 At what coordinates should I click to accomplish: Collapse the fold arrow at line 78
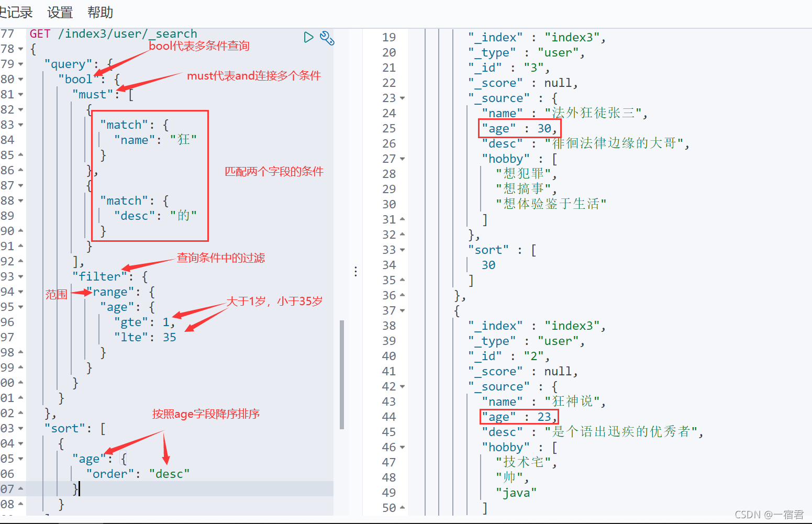(x=20, y=49)
